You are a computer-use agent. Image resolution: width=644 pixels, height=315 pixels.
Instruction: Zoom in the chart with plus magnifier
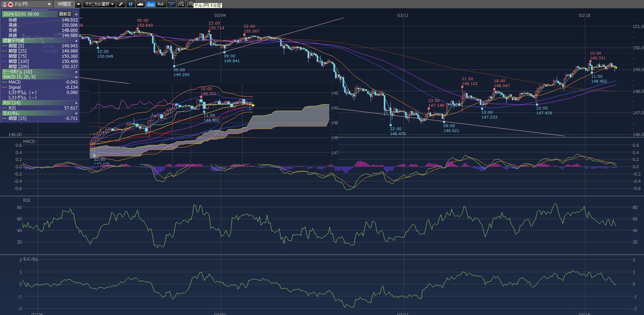(x=190, y=4)
